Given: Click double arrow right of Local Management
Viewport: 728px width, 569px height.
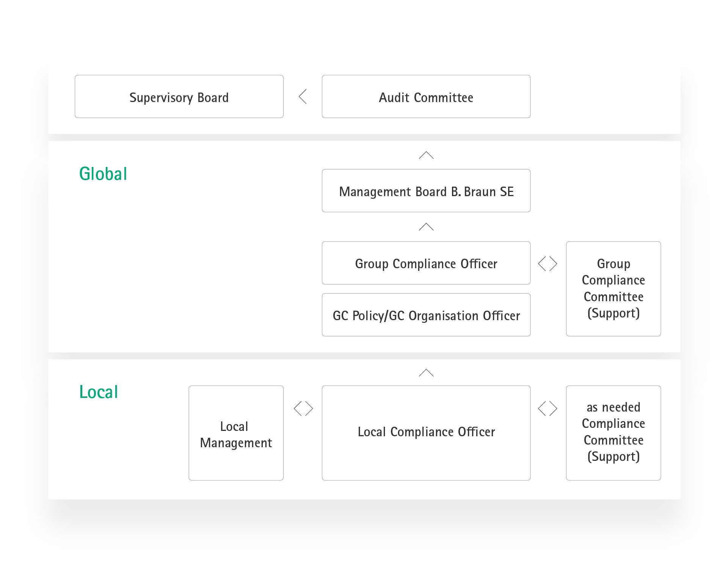Looking at the screenshot, I should (x=303, y=409).
